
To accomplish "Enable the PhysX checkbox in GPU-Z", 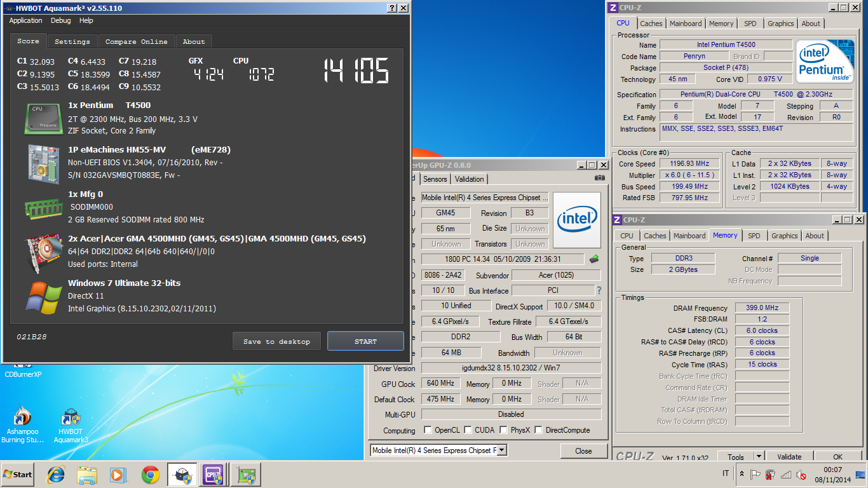I will tap(503, 430).
